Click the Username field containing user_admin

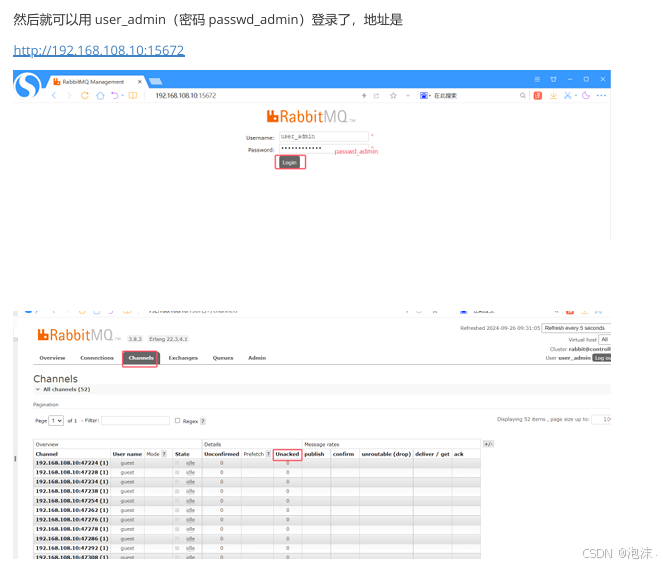323,136
